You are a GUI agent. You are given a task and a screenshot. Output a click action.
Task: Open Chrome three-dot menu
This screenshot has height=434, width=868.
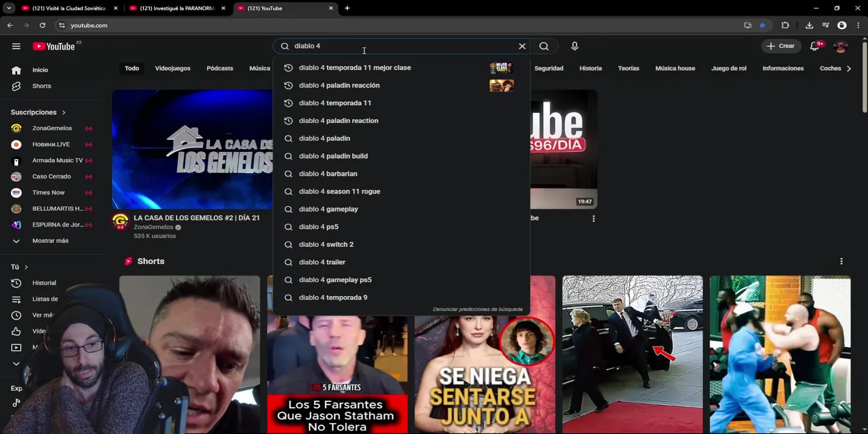(858, 25)
